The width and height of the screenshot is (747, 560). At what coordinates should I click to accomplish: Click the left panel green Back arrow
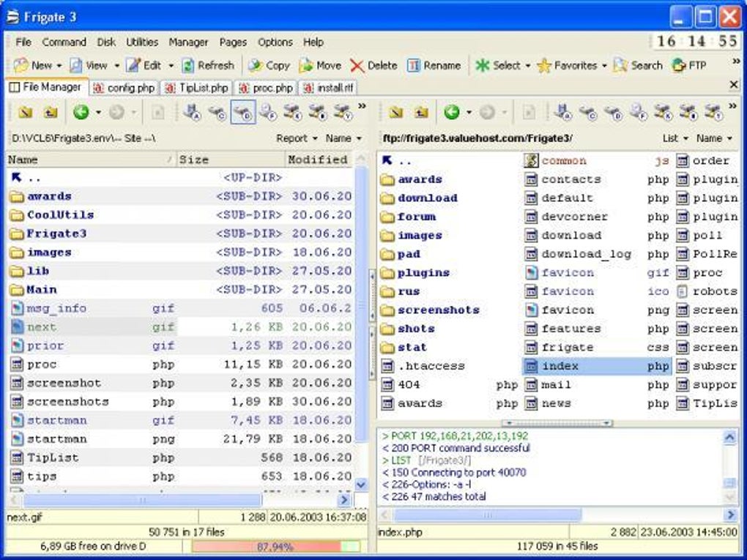pos(81,112)
